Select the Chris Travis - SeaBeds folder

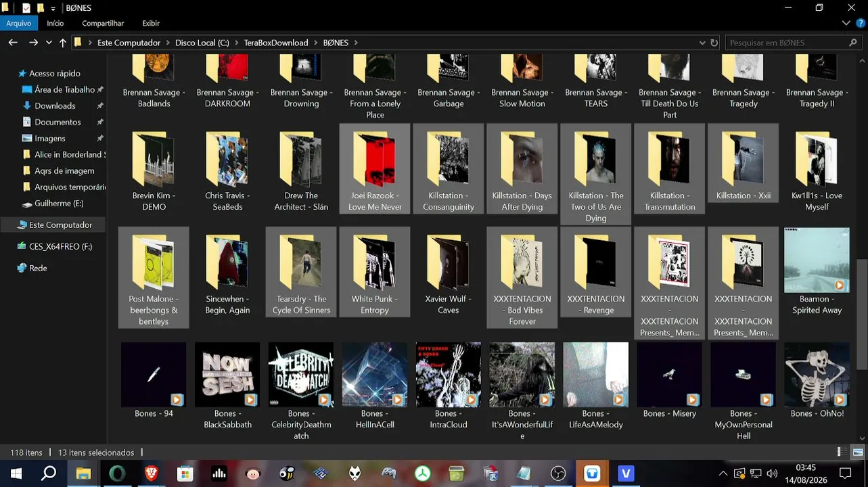click(227, 168)
